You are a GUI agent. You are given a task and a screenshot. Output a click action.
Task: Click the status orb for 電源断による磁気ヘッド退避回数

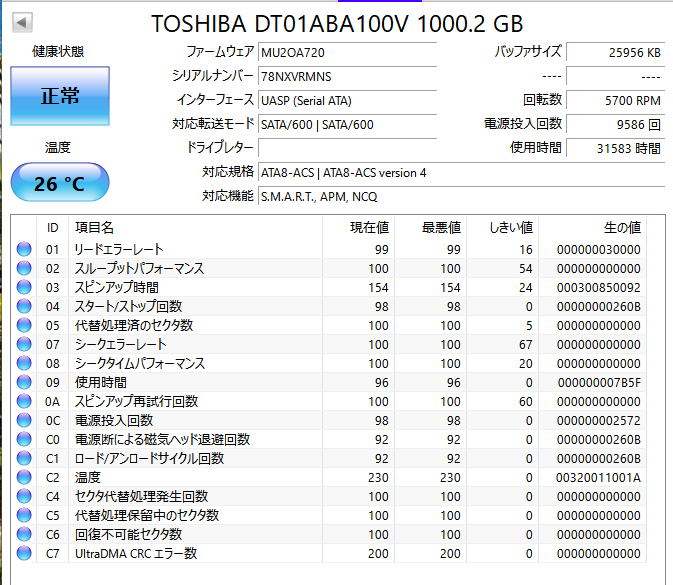24,439
